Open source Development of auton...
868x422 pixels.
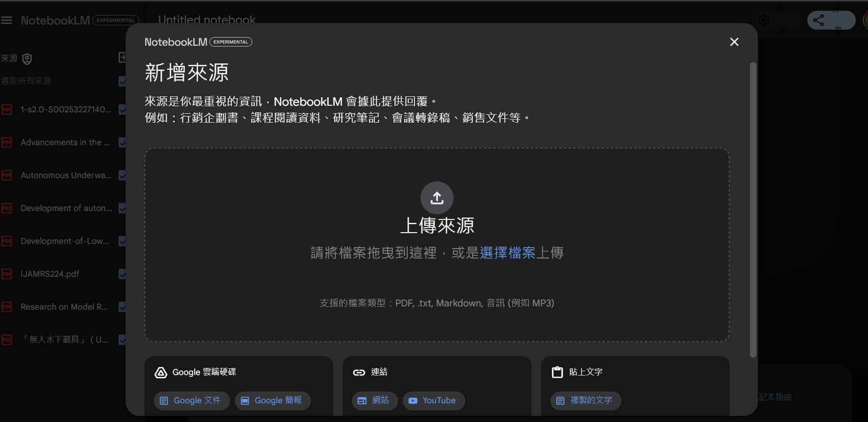(x=66, y=208)
